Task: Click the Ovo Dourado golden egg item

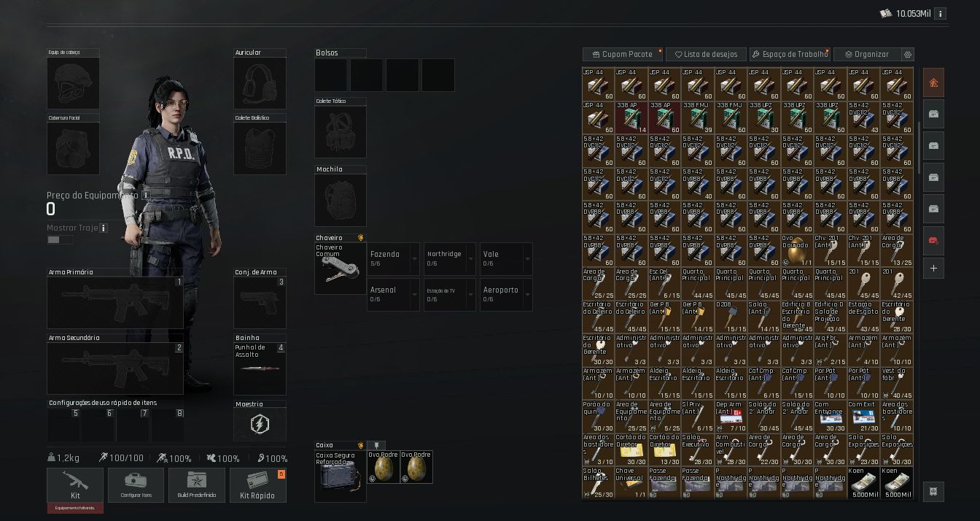Action: pos(797,250)
